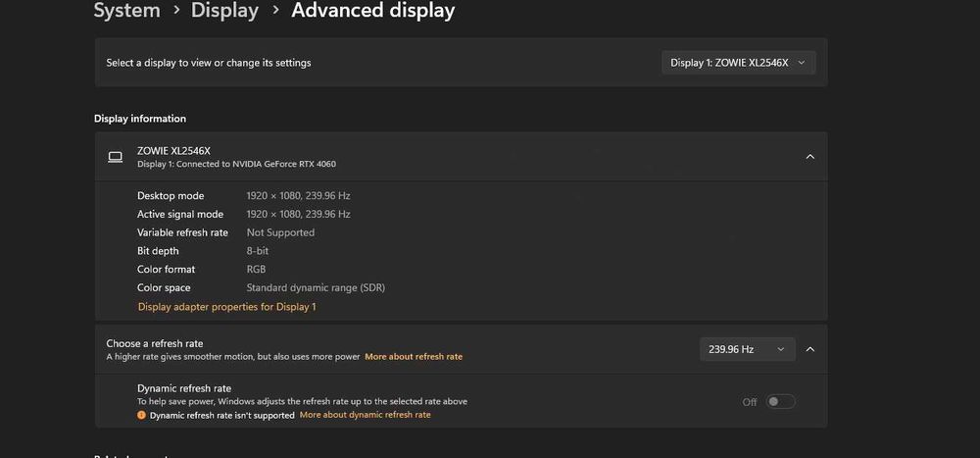This screenshot has height=458, width=980.
Task: Click Variable refresh rate Not Supported value
Action: click(x=280, y=232)
